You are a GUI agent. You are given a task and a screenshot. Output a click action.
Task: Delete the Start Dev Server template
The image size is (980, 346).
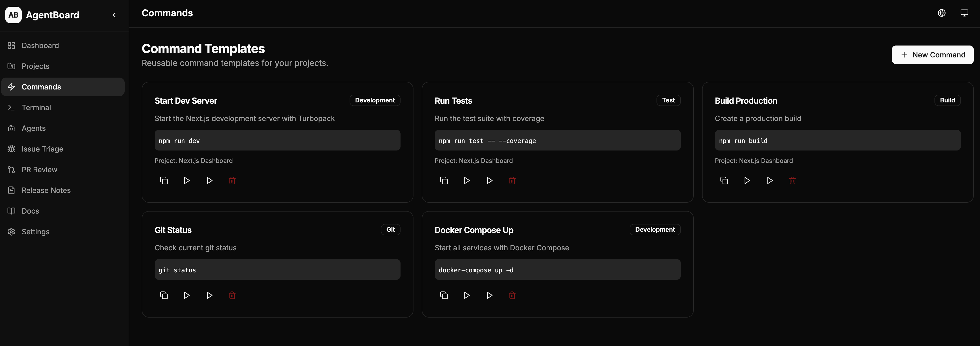(232, 180)
